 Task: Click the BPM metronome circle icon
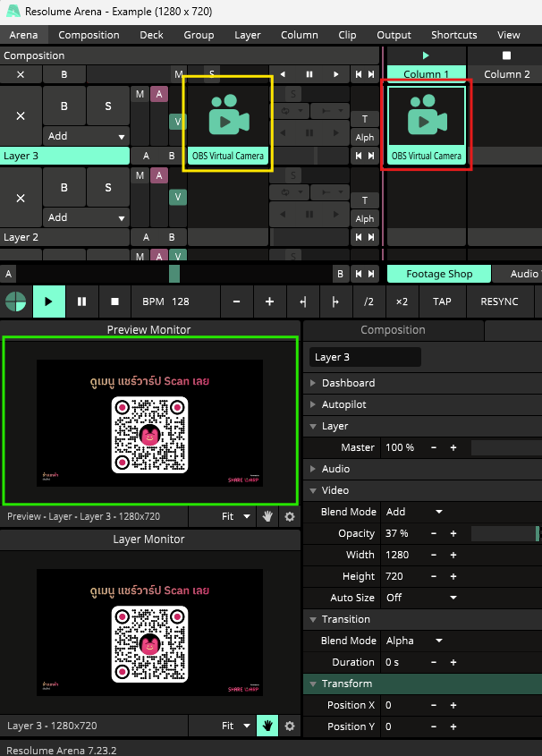coord(16,302)
